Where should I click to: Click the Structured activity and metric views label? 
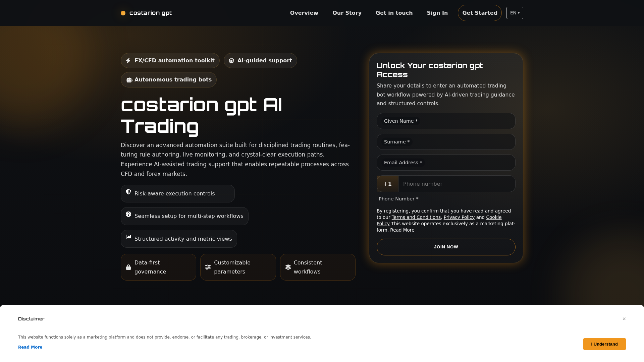tap(183, 239)
